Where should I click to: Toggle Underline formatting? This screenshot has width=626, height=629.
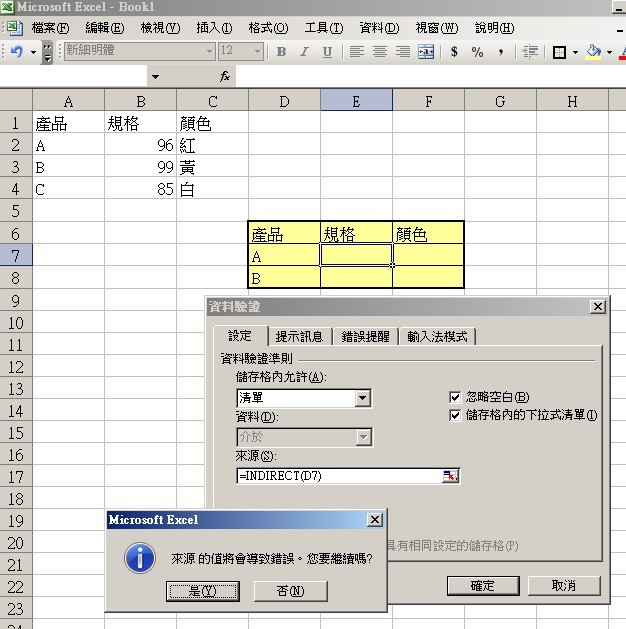click(327, 52)
